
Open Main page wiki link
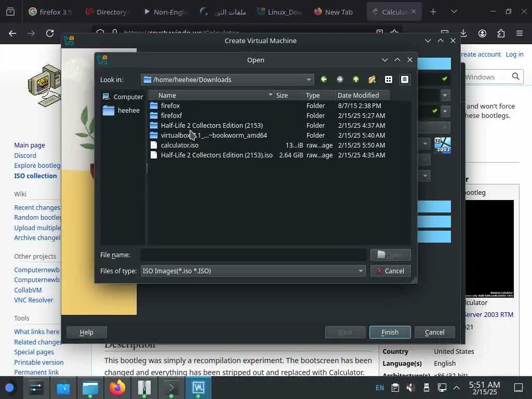(x=30, y=145)
